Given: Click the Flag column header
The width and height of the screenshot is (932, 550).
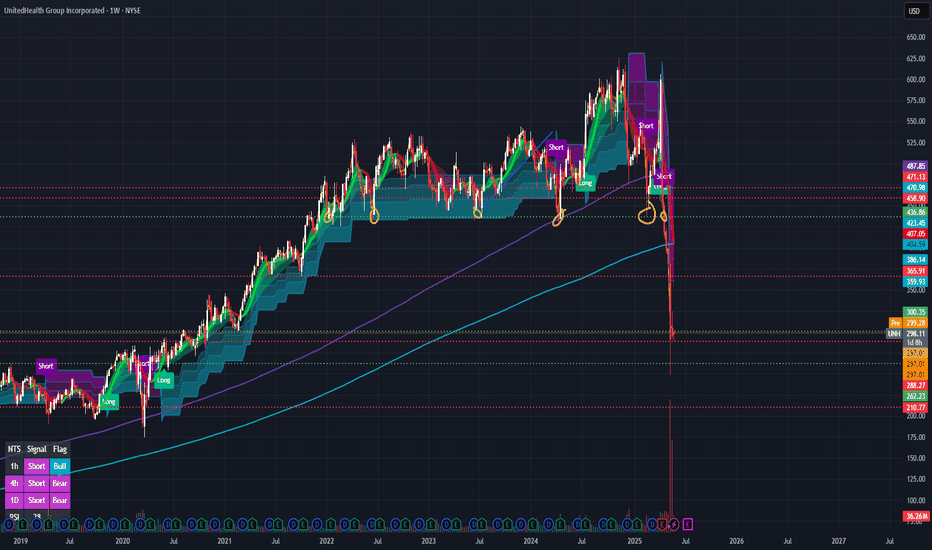Looking at the screenshot, I should [x=59, y=449].
